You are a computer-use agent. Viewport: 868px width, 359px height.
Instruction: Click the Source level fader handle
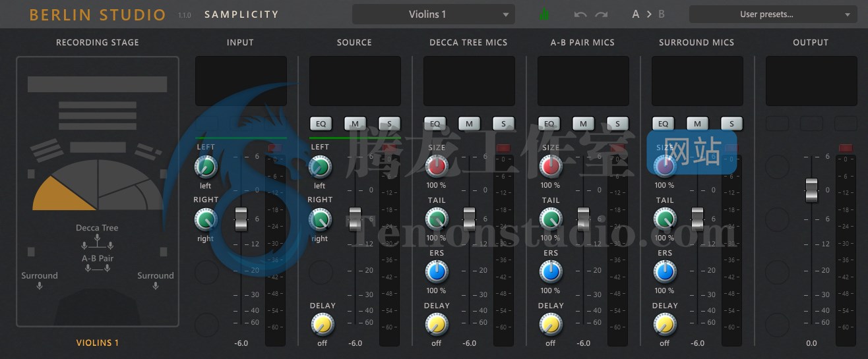pos(356,219)
